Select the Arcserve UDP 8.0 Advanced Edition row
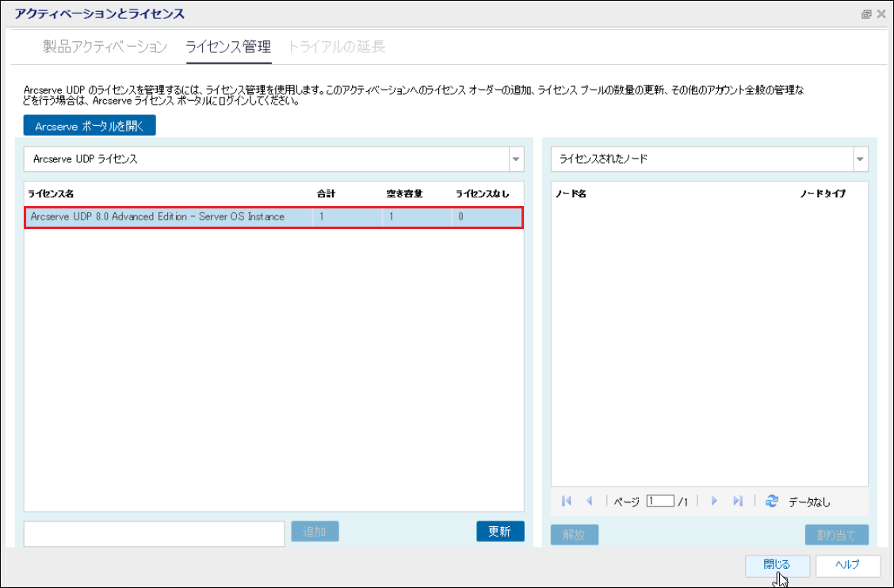 273,217
